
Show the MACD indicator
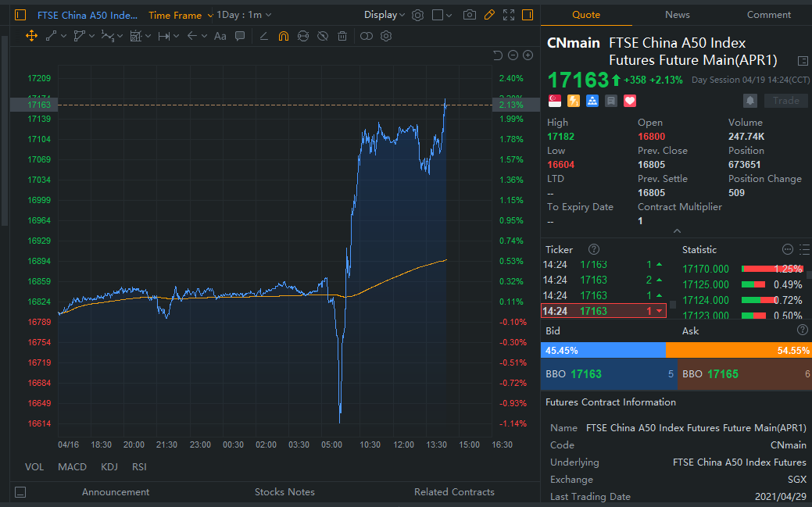click(72, 466)
